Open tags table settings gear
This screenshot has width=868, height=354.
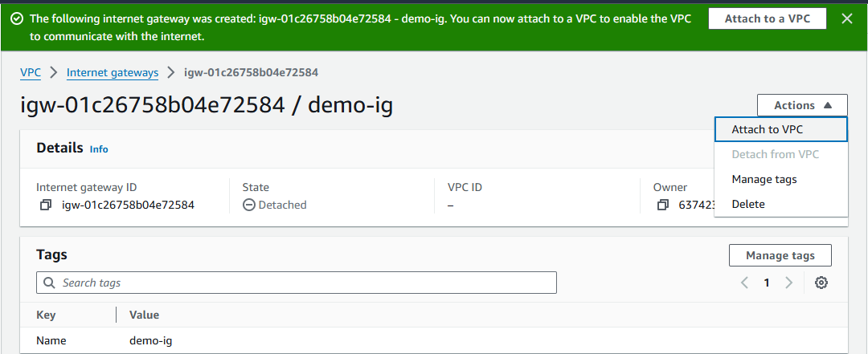click(821, 283)
